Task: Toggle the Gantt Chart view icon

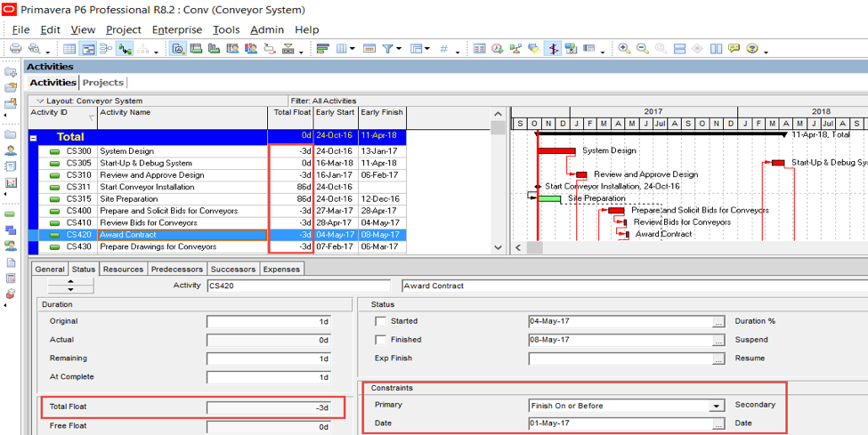Action: [x=87, y=49]
